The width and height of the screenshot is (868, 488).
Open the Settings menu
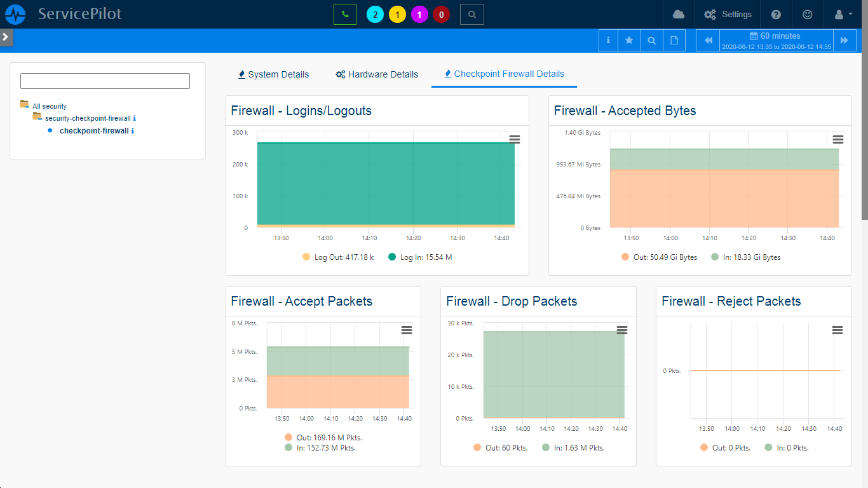(x=728, y=14)
